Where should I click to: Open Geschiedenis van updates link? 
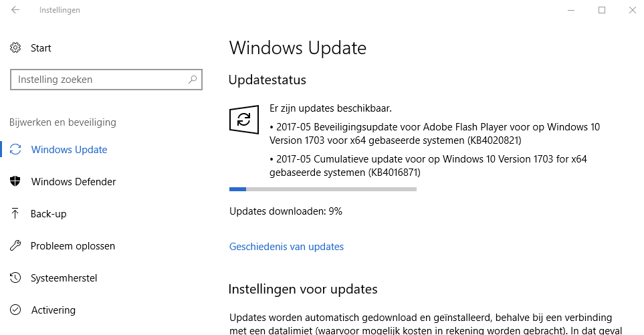point(286,247)
